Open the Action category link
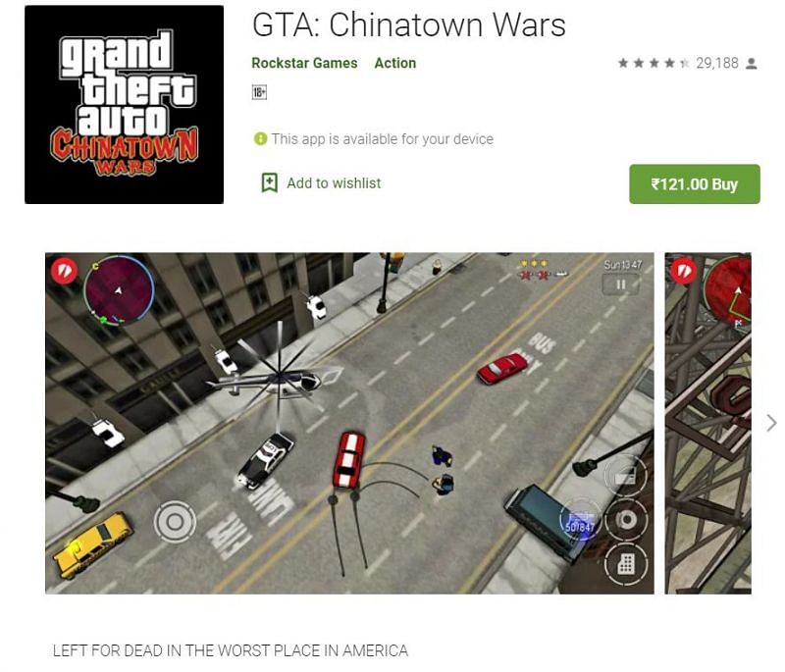Viewport: 785px width, 672px height. tap(395, 63)
